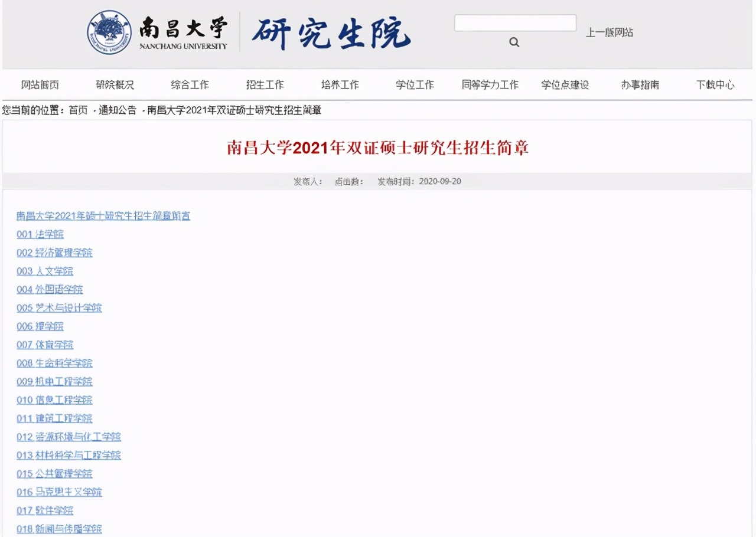Image resolution: width=756 pixels, height=537 pixels.
Task: Click inside the search input box
Action: click(x=514, y=22)
